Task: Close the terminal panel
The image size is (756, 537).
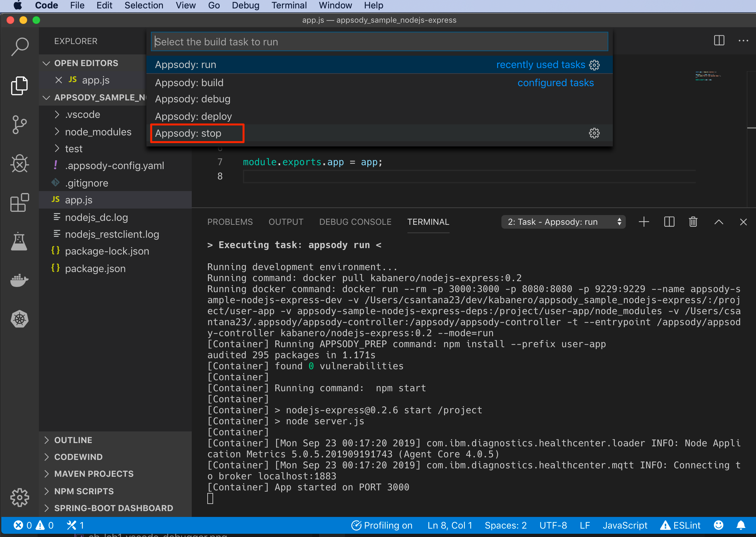Action: tap(743, 222)
